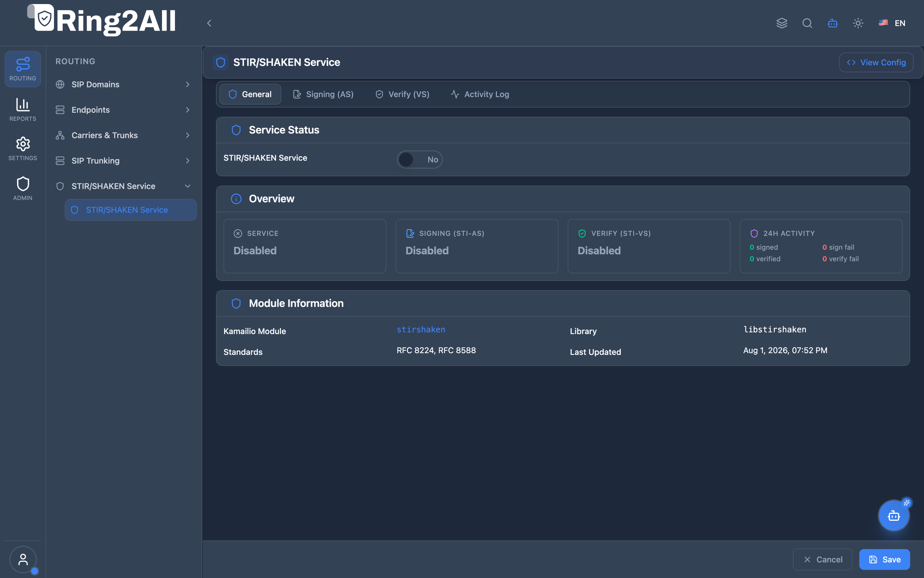This screenshot has width=924, height=578.
Task: Select the General tab
Action: (250, 94)
